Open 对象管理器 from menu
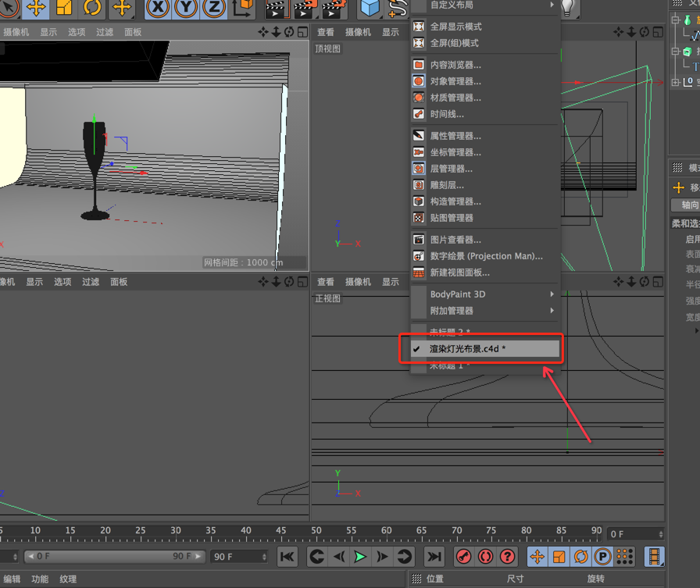 pos(485,81)
